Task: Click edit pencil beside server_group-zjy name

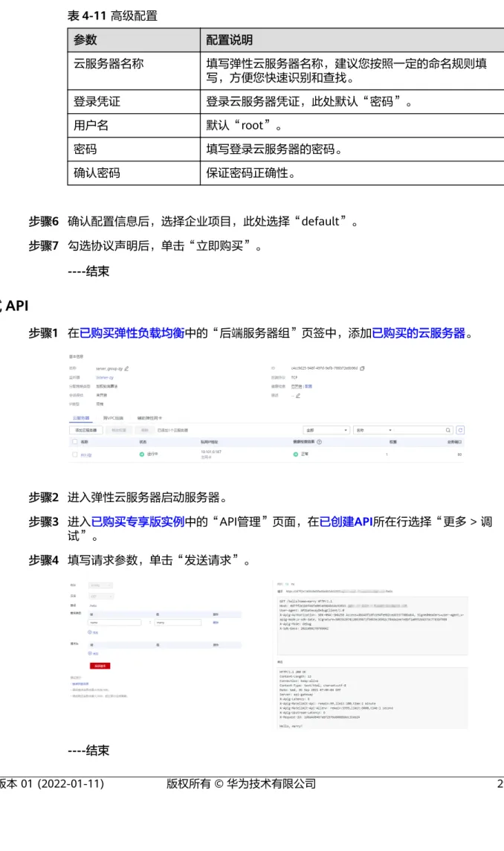Action: click(x=126, y=368)
